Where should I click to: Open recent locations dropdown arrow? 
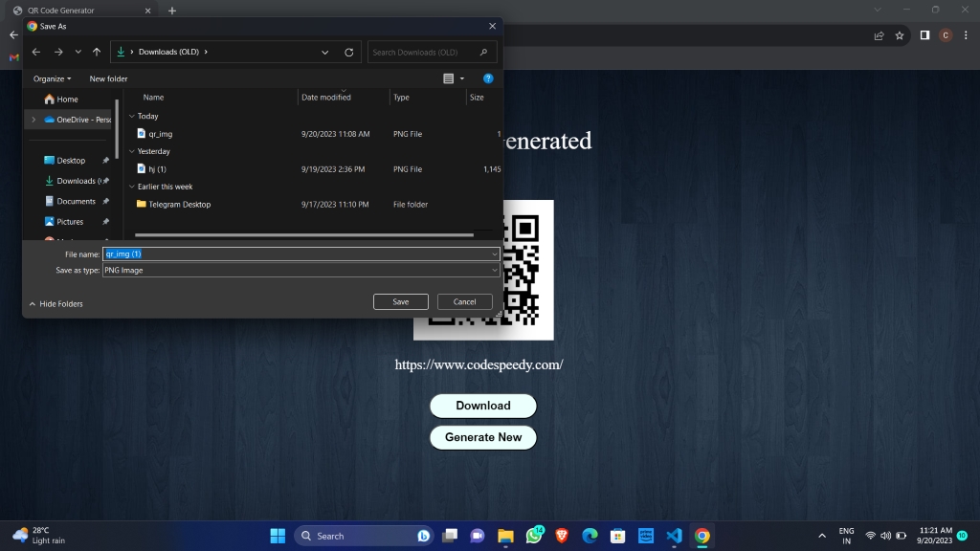tap(78, 52)
